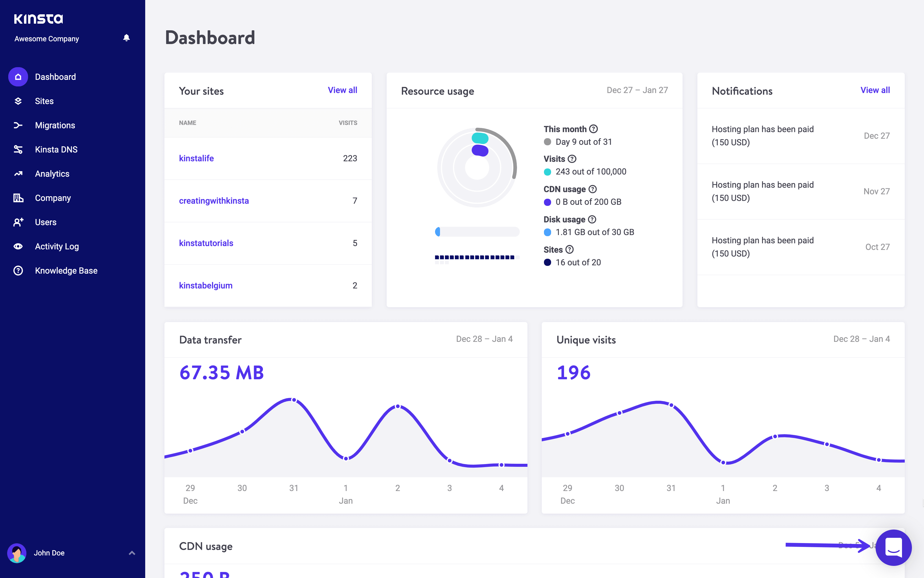Viewport: 924px width, 578px height.
Task: Click the 196 unique visits value
Action: [573, 373]
